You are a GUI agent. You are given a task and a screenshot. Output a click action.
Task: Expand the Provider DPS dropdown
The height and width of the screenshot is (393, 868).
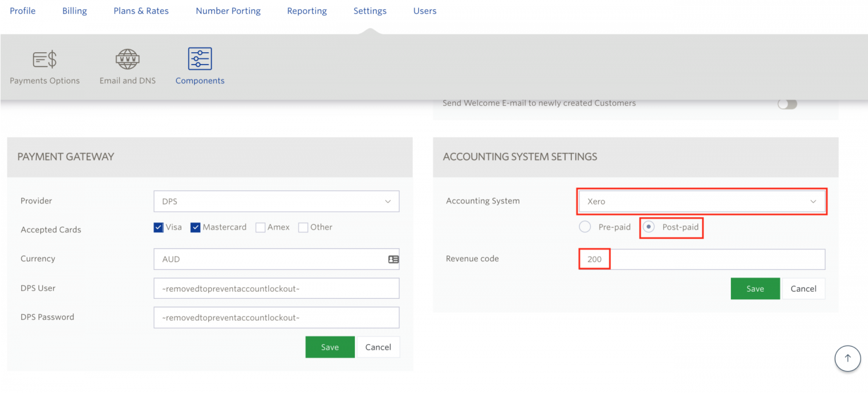tap(276, 202)
